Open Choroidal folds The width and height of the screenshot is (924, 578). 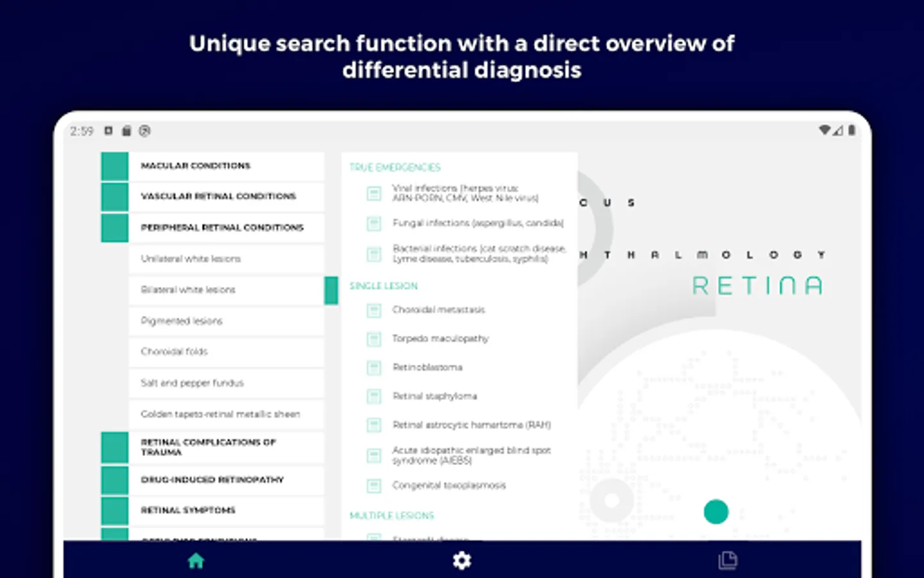tap(227, 351)
